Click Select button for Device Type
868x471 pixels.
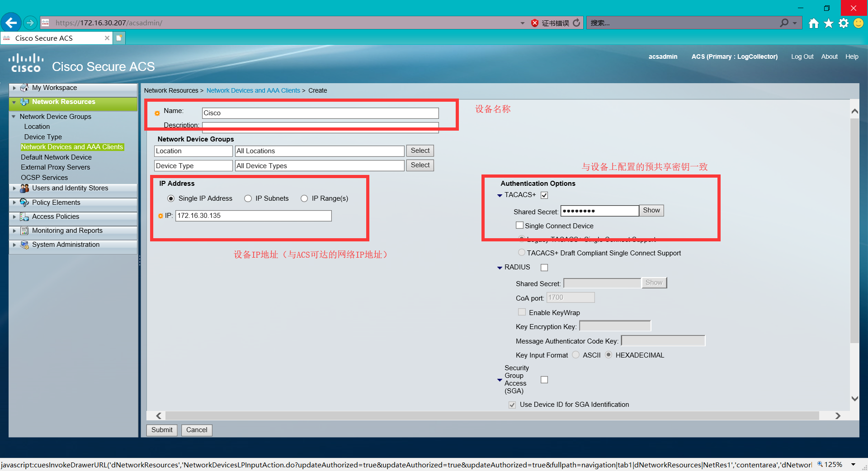click(420, 165)
